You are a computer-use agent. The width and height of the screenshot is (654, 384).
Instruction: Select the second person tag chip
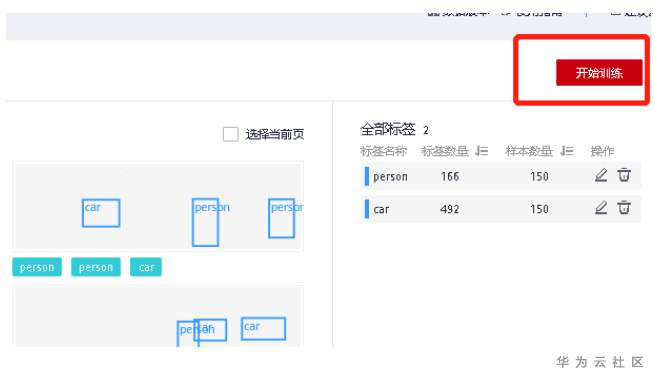tap(96, 267)
